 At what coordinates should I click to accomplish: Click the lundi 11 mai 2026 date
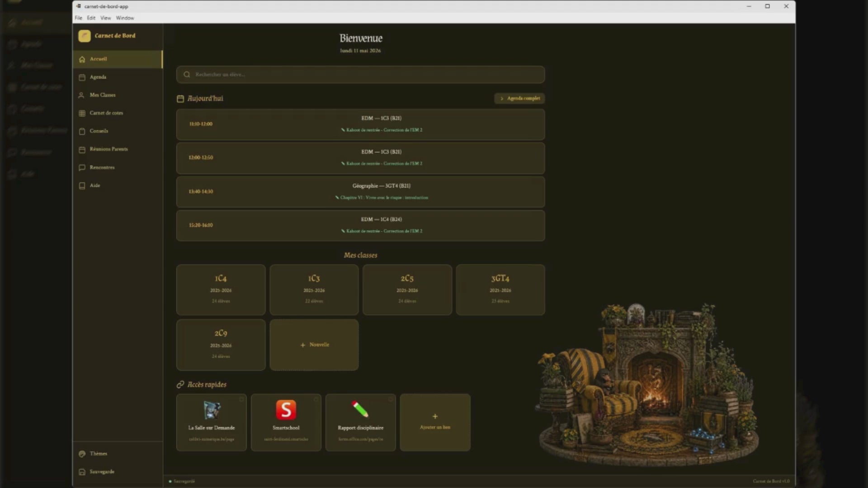(360, 51)
